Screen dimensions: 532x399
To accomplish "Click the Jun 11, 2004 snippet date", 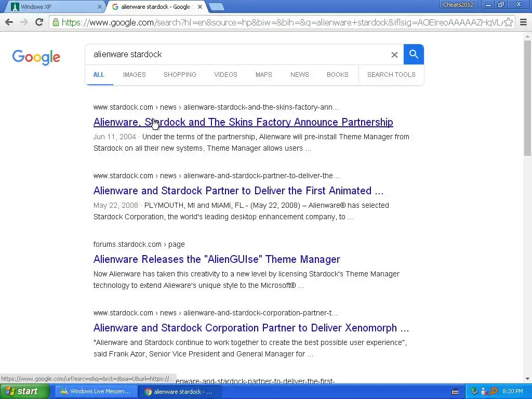I will point(114,137).
